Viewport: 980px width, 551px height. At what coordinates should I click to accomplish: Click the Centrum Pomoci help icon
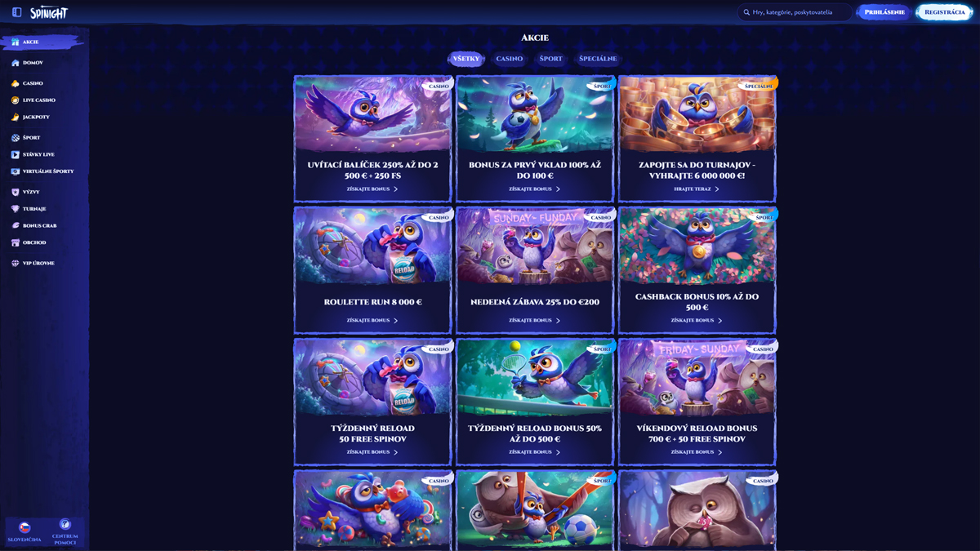point(65,525)
